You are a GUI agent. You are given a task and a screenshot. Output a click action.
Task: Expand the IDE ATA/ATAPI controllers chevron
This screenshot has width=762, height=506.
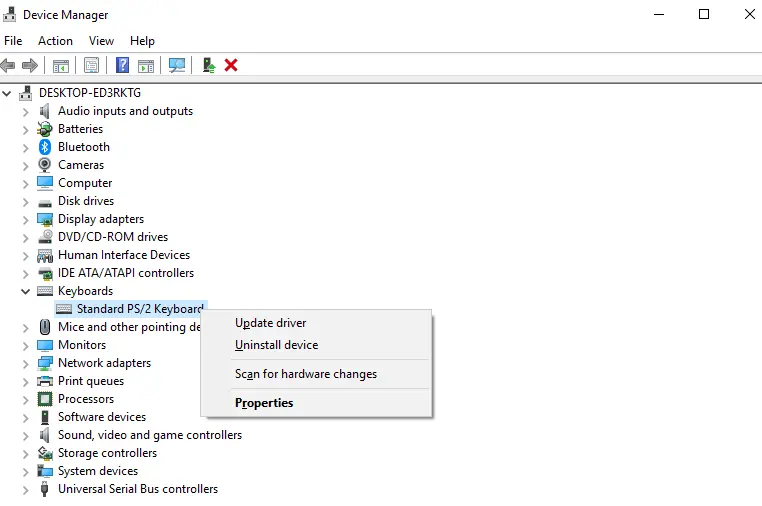[x=25, y=274]
